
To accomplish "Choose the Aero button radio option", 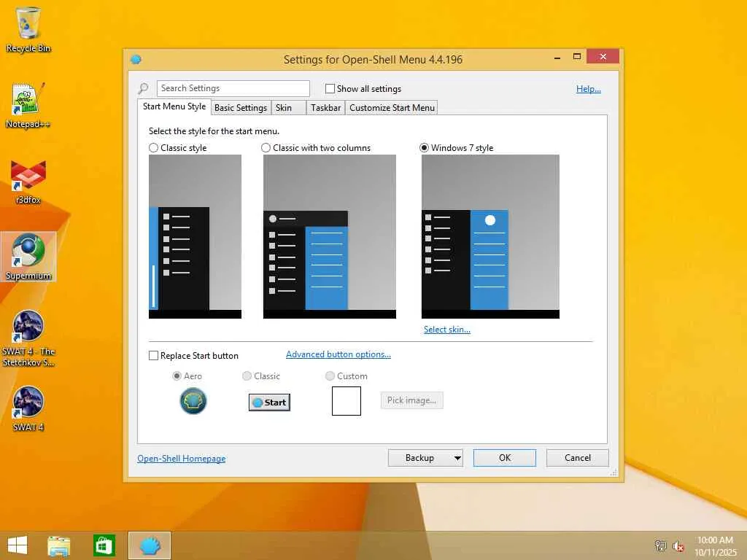I will pyautogui.click(x=177, y=376).
